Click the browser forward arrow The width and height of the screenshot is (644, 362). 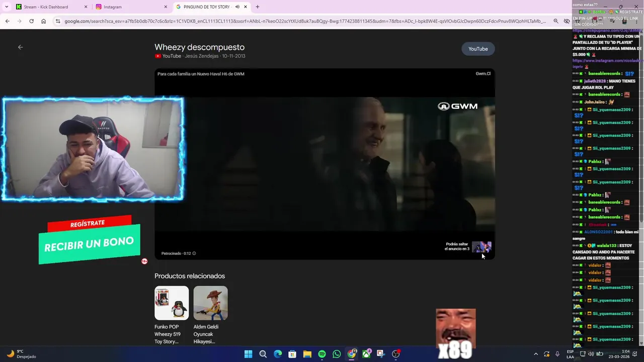[x=19, y=21]
